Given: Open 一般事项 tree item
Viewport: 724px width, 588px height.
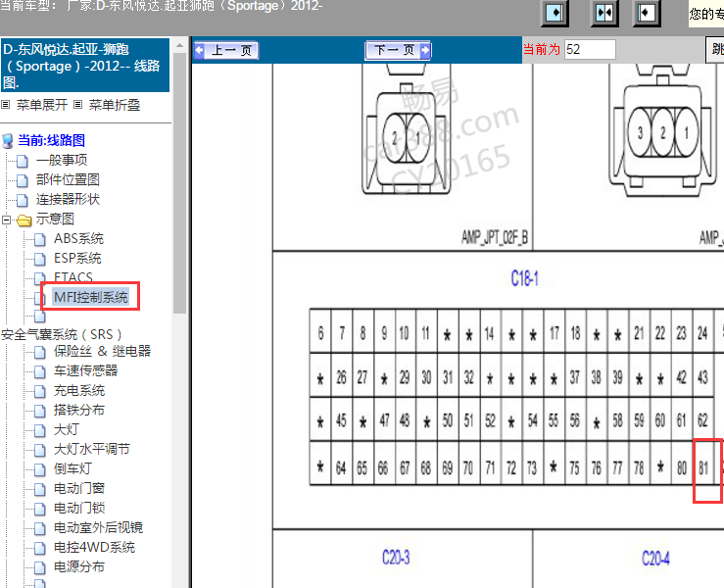Looking at the screenshot, I should click(62, 160).
